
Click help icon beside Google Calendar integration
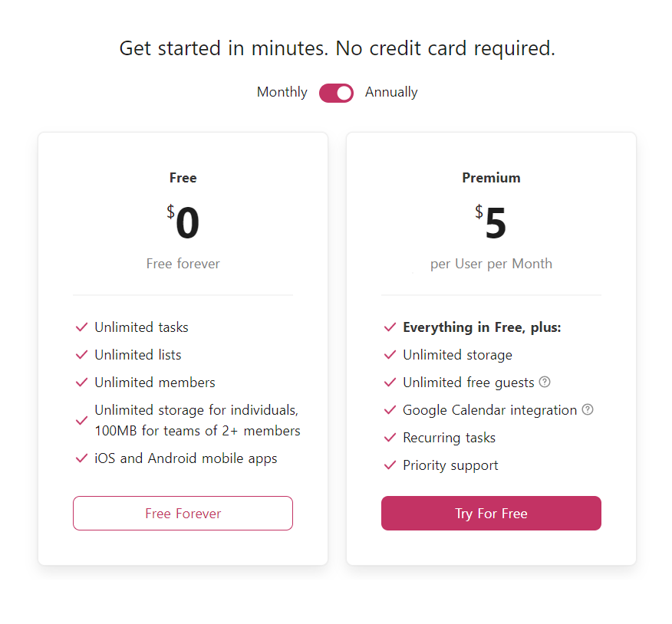coord(588,409)
